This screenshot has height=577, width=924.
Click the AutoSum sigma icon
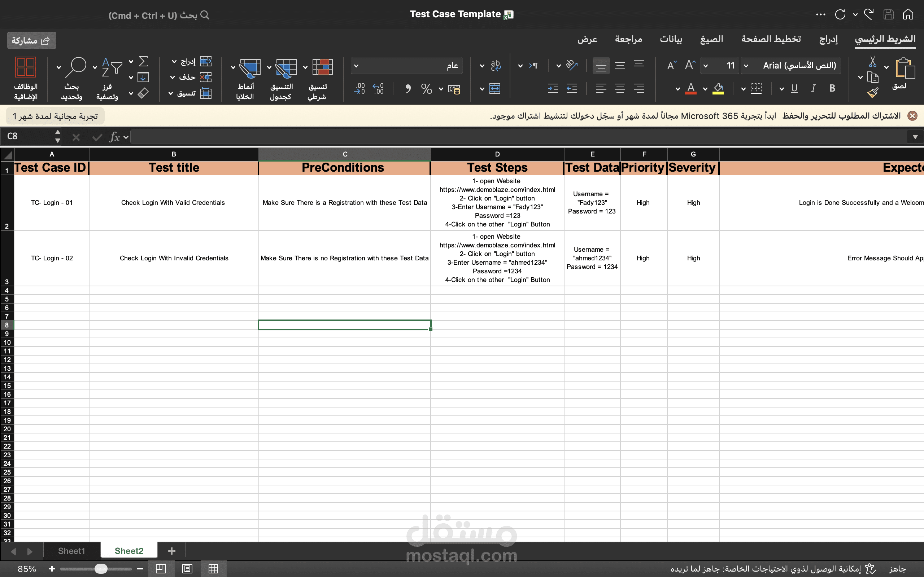point(143,61)
